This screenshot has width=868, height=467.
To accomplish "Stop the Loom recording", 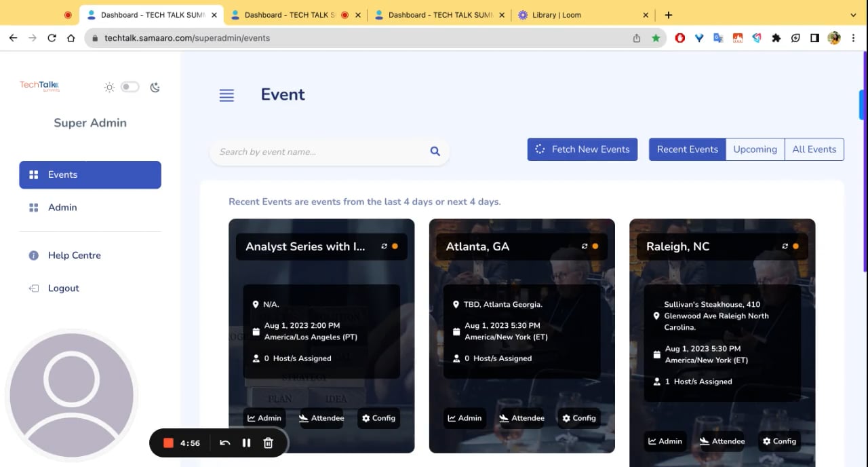I will click(168, 443).
